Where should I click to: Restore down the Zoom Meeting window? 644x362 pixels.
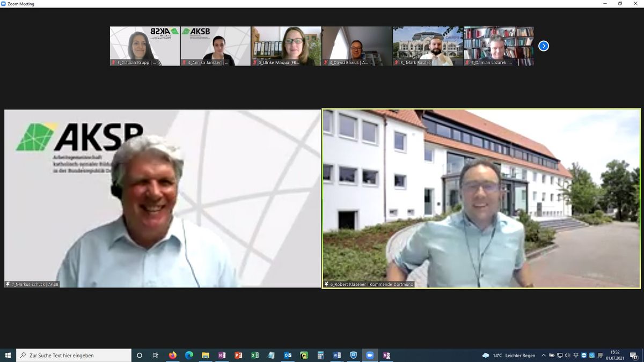click(x=620, y=4)
